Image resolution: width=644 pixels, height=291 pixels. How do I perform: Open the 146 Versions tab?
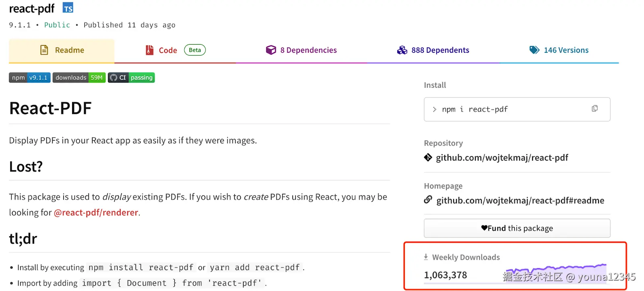(559, 50)
